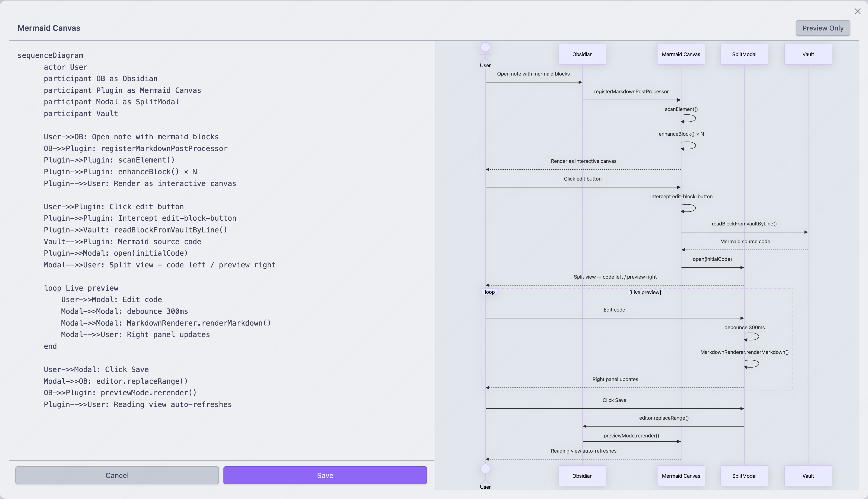This screenshot has height=499, width=868.
Task: Click 'Split view — code left / preview right' diagram label
Action: click(x=615, y=277)
